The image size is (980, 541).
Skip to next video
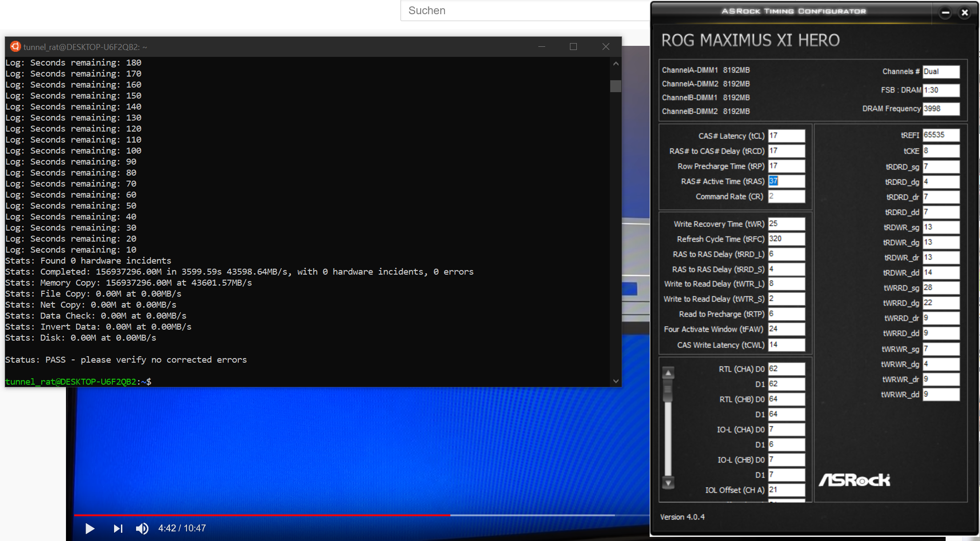click(x=118, y=529)
